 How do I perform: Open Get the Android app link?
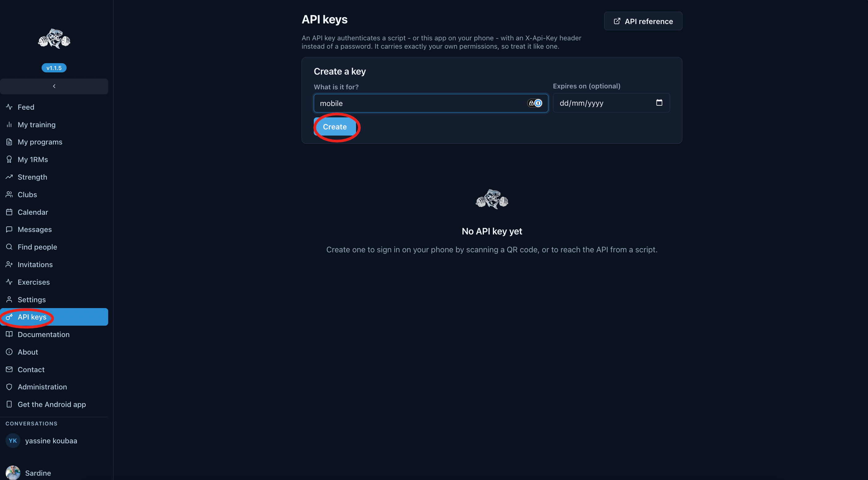coord(51,404)
